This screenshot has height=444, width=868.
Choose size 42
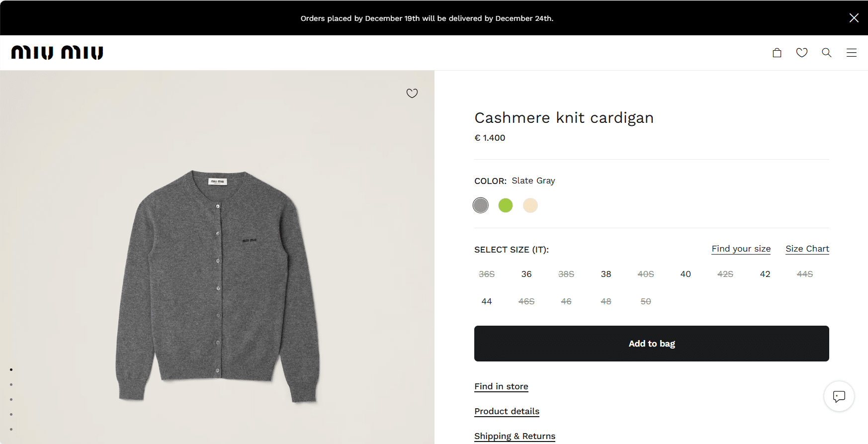click(x=765, y=274)
